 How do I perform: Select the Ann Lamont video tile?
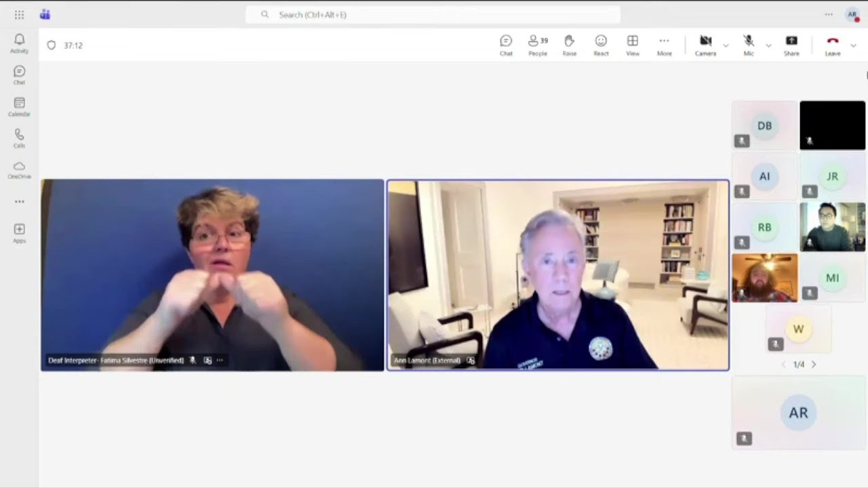[x=558, y=274]
